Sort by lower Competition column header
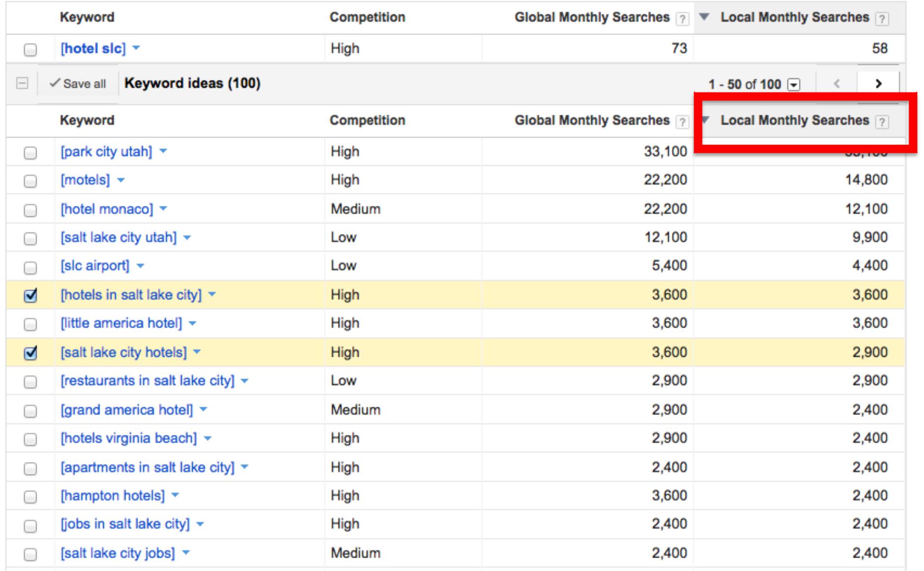The height and width of the screenshot is (571, 924). pyautogui.click(x=367, y=120)
